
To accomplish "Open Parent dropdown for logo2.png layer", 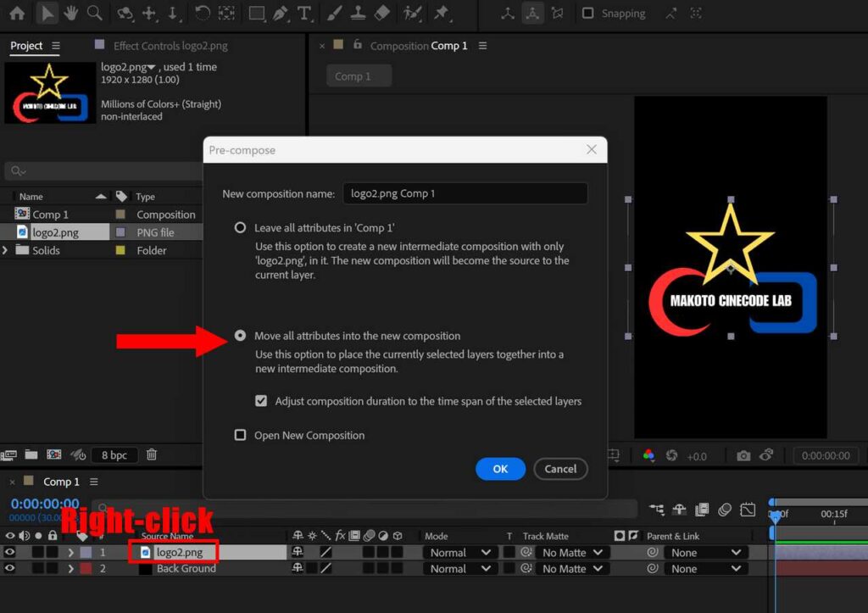I will pyautogui.click(x=706, y=553).
